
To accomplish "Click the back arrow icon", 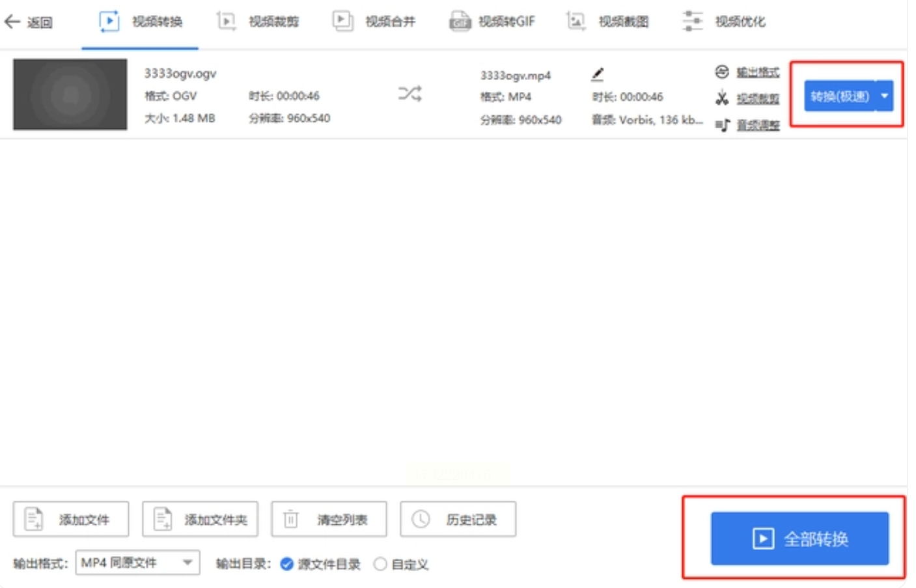I will [12, 21].
